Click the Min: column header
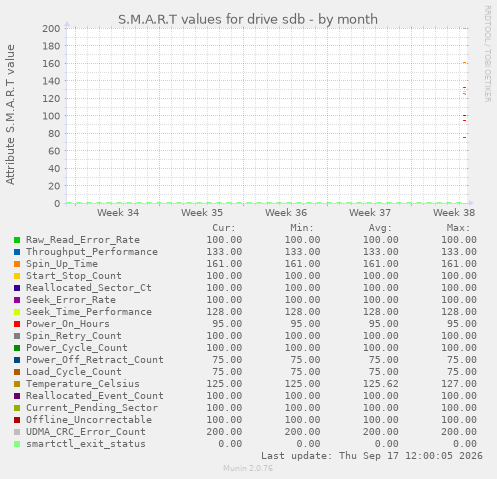Image resolution: width=497 pixels, height=479 pixels. point(302,228)
